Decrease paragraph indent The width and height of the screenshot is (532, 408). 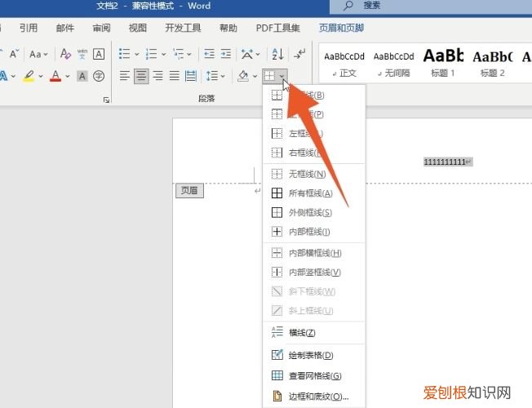point(209,54)
